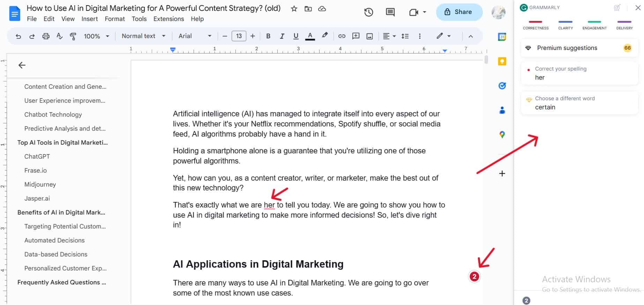Open line and paragraph spacing
644x305 pixels.
click(405, 36)
